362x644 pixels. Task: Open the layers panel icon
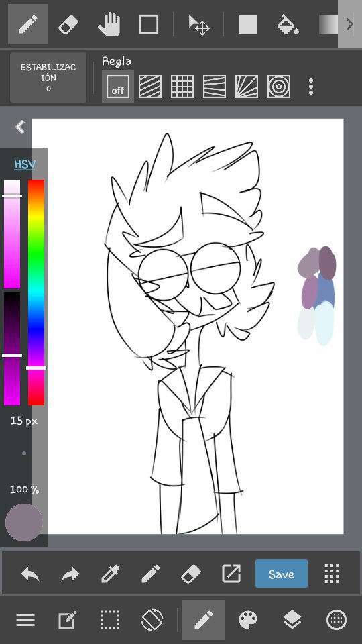292,619
